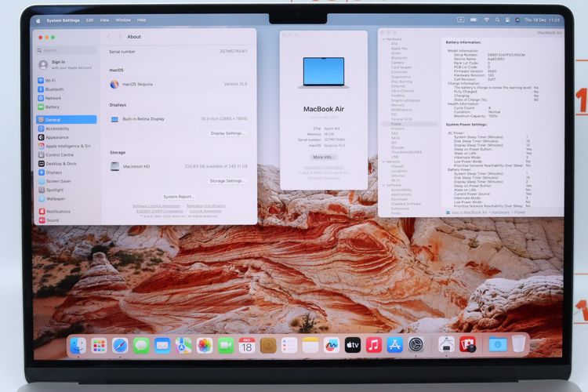Open Photo Booth from the Dock
The width and height of the screenshot is (588, 392).
(x=467, y=344)
